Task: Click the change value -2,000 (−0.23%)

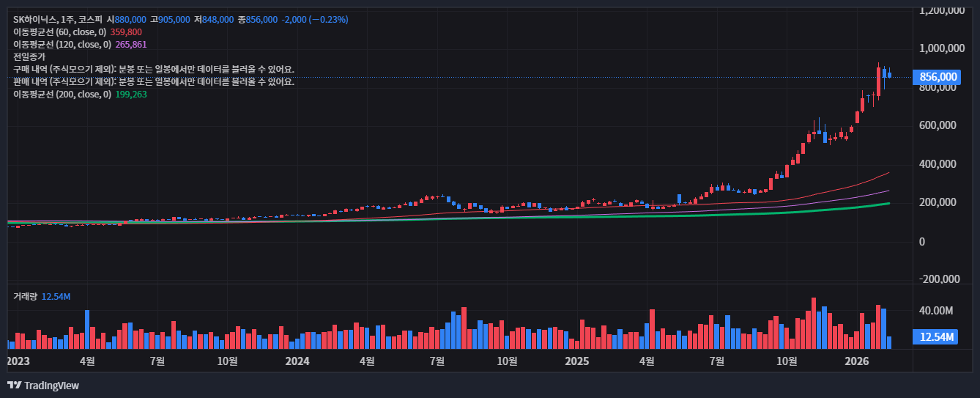Action: coord(315,19)
